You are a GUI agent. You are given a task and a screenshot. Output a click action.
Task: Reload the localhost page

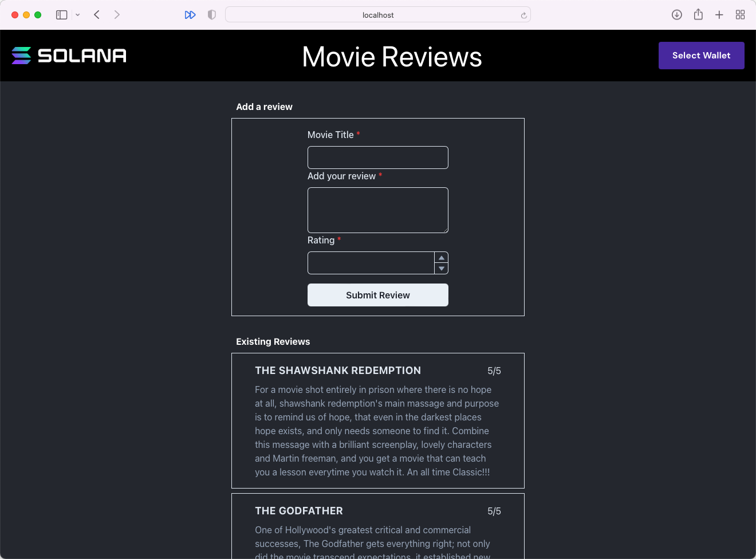pyautogui.click(x=523, y=14)
